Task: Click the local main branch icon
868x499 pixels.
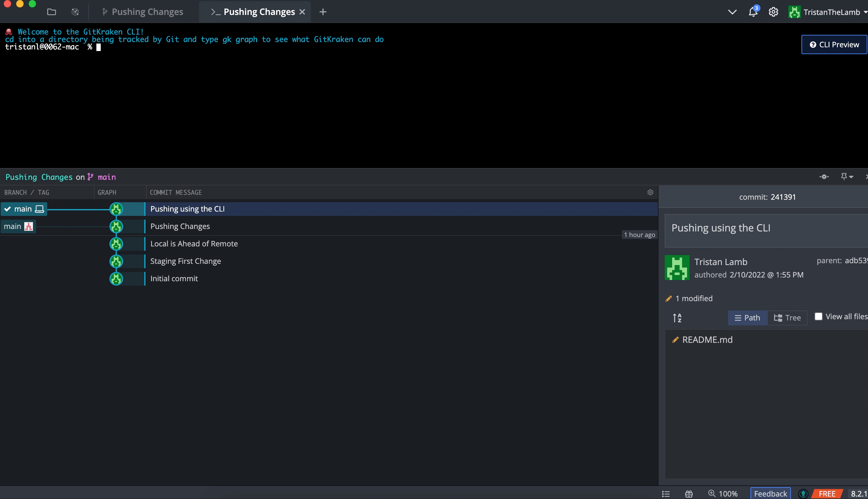Action: click(x=38, y=208)
